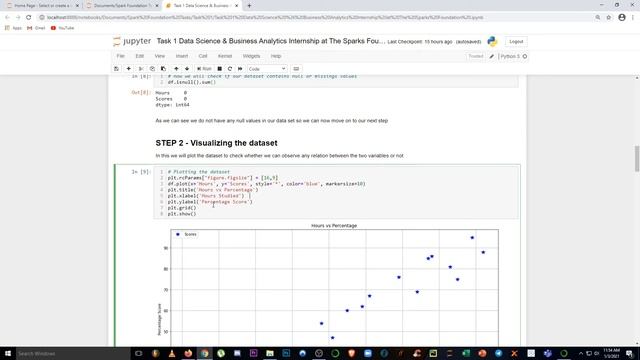
Task: Rename notebook by clicking its title
Action: [x=271, y=41]
